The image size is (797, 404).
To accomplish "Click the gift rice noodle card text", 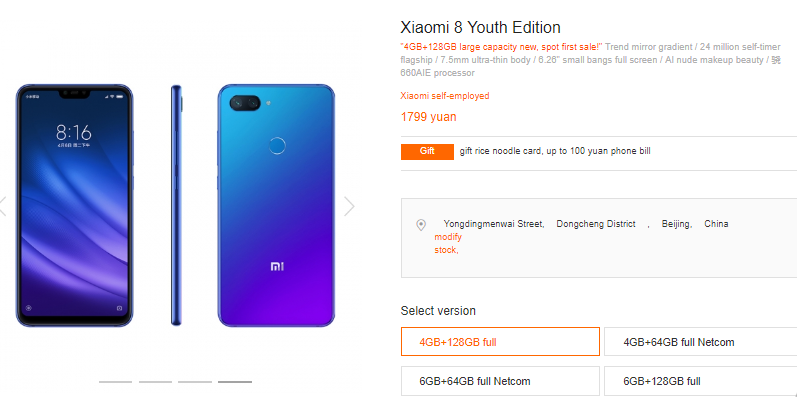I will [555, 151].
